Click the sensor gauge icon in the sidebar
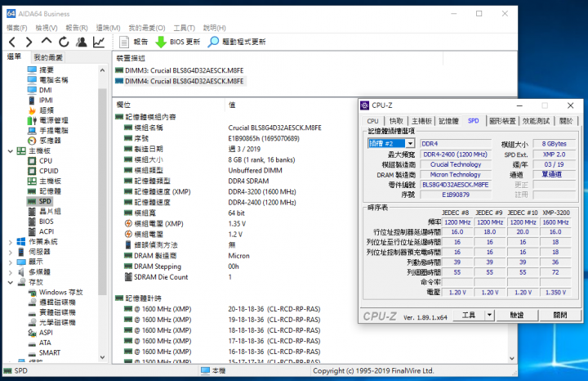This screenshot has height=381, width=588. pos(32,141)
